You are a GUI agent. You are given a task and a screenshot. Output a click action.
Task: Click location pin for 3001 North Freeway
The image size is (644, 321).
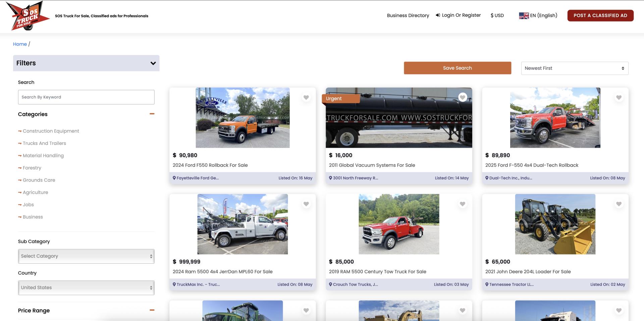coord(331,178)
